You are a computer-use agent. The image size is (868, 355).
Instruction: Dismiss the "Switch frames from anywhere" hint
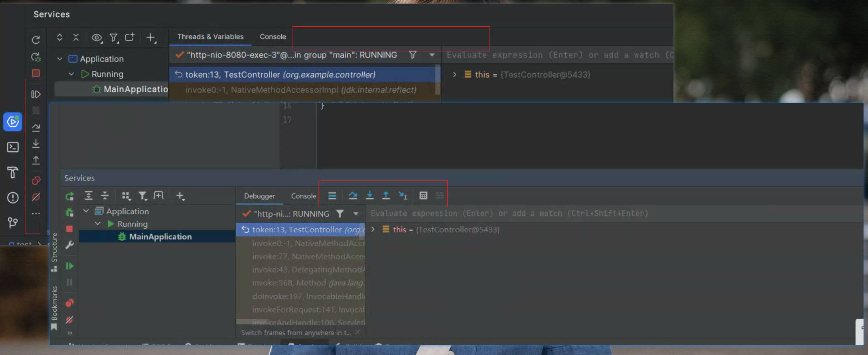click(x=357, y=332)
